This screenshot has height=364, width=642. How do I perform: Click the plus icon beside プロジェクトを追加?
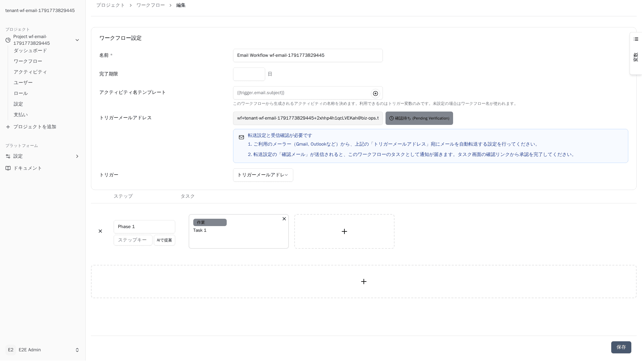point(8,127)
